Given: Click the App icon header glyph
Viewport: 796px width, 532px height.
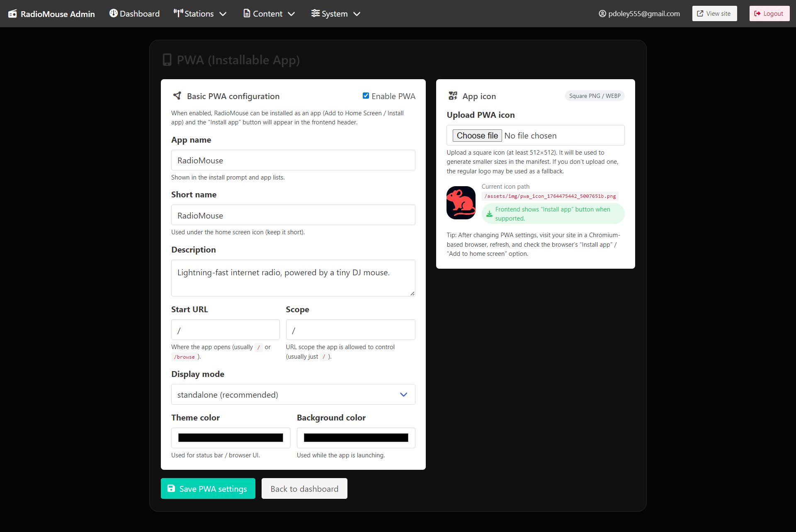Looking at the screenshot, I should coord(453,96).
